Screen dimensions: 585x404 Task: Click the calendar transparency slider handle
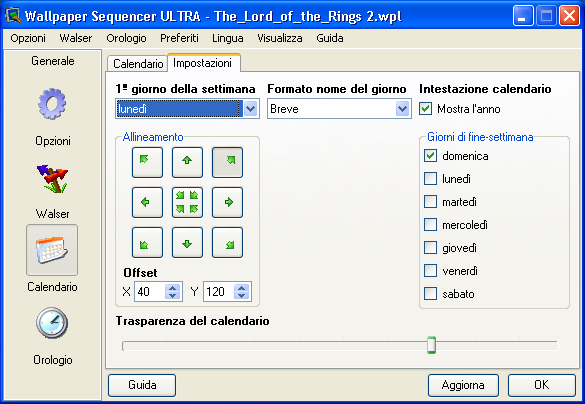click(x=431, y=345)
